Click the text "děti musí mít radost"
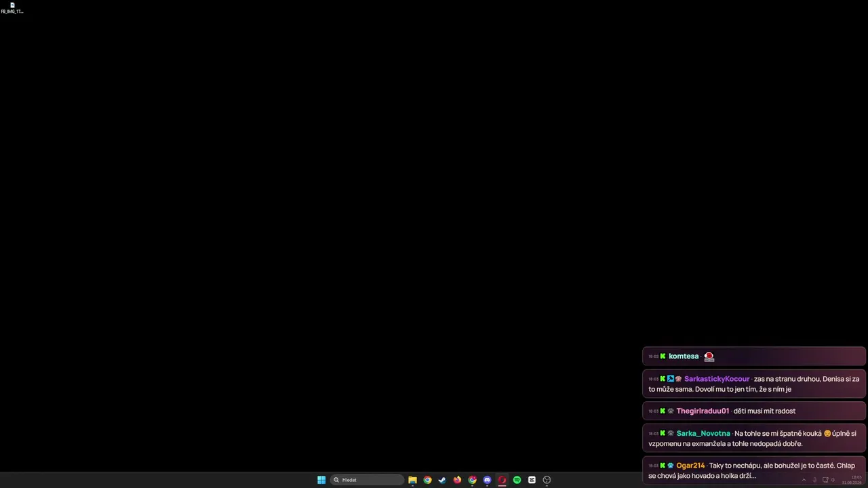868x488 pixels. tap(764, 411)
